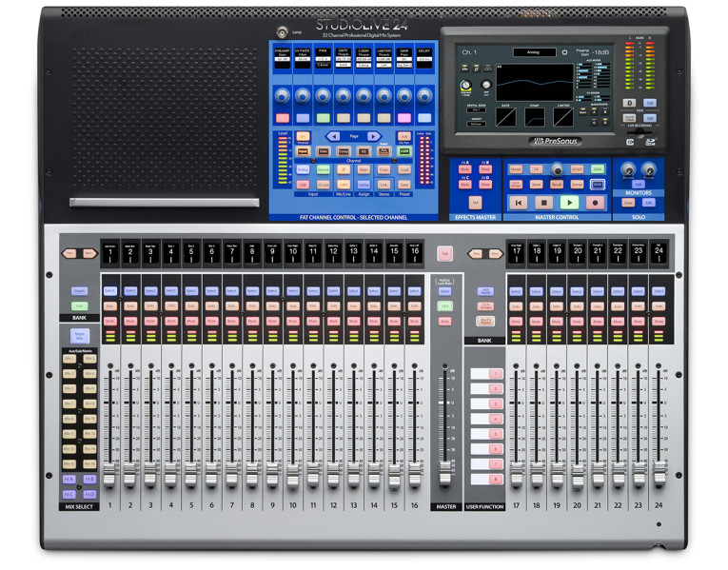This screenshot has width=728, height=570.
Task: Tap the left Prev bank arrow button
Action: pos(69,253)
